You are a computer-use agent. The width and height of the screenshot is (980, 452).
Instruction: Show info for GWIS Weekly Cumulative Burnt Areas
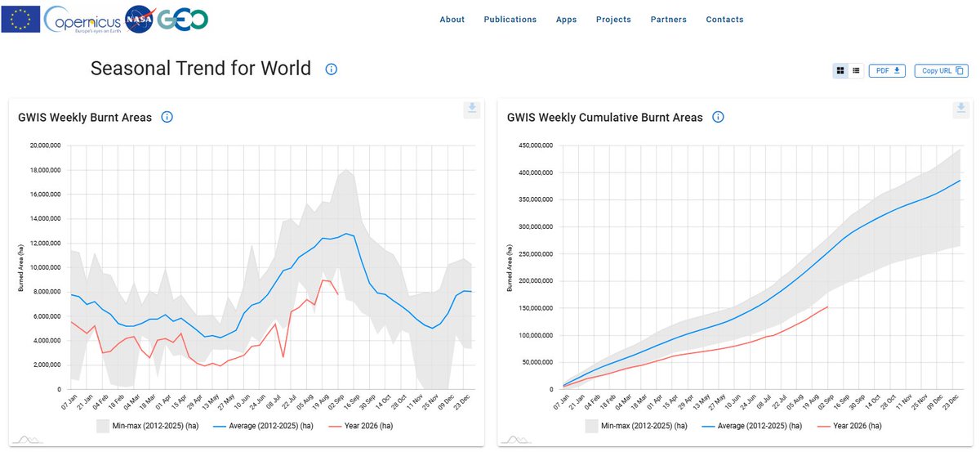tap(718, 118)
